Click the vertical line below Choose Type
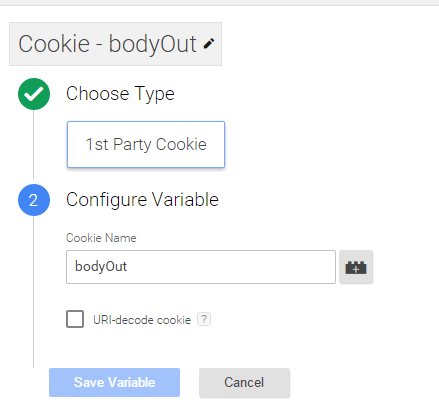This screenshot has width=439, height=413. (x=33, y=144)
